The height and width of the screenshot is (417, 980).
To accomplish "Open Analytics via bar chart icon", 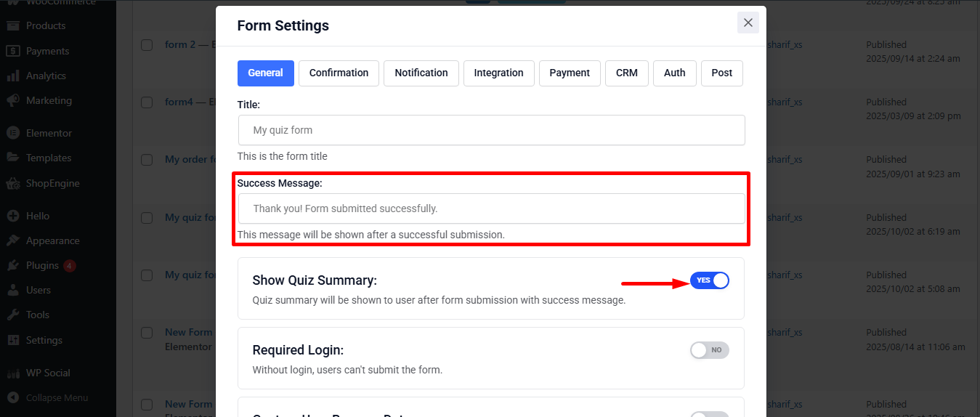I will point(13,76).
